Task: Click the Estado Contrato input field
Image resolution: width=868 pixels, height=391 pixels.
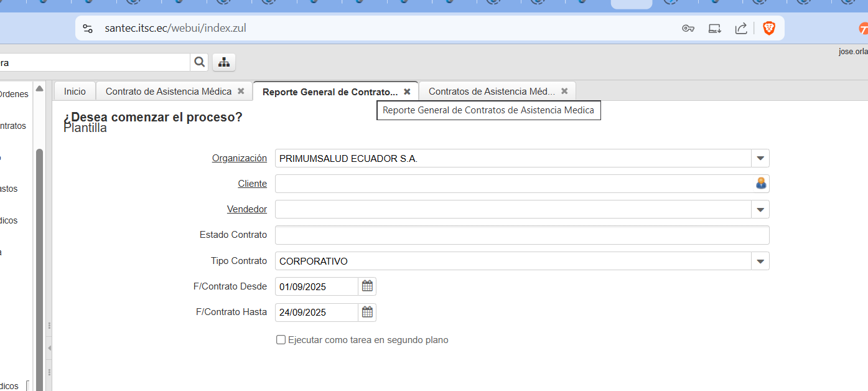Action: [521, 235]
